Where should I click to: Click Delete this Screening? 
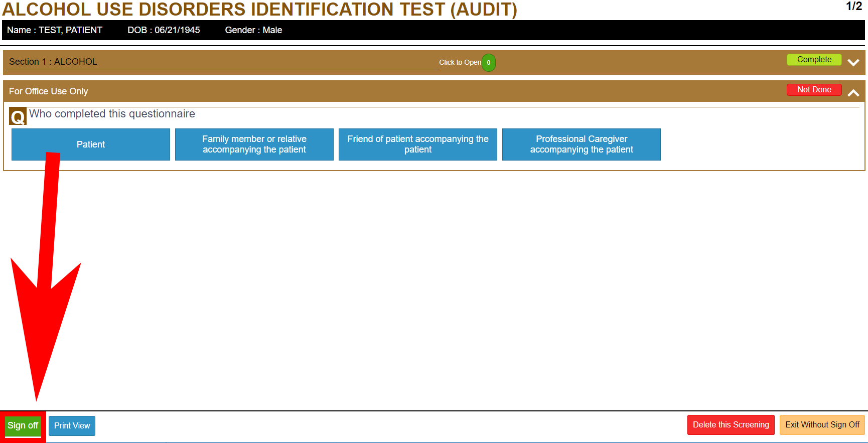click(x=731, y=425)
